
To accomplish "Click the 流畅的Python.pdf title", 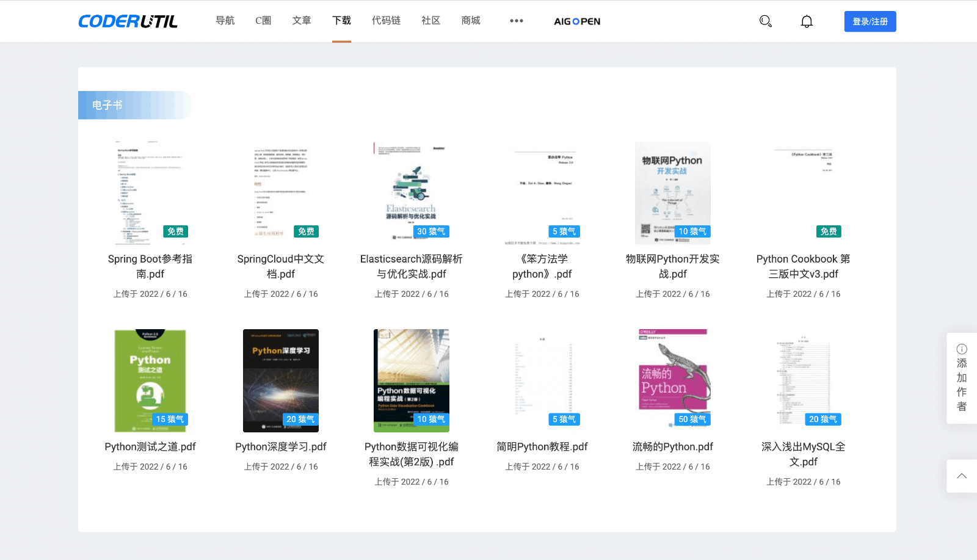I will click(673, 446).
